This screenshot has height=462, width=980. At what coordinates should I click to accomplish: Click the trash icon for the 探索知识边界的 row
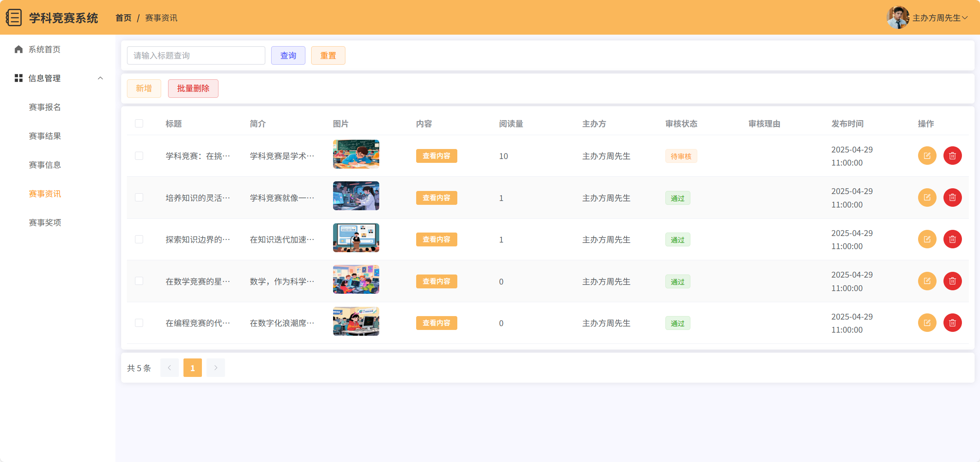pyautogui.click(x=952, y=239)
